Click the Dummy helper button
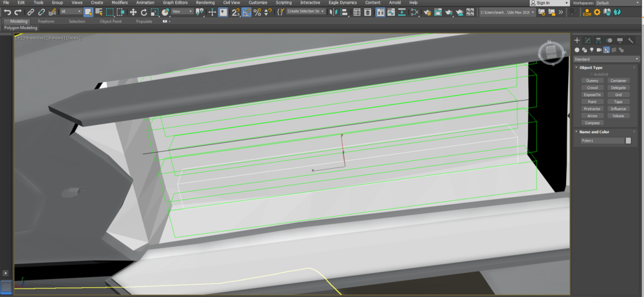This screenshot has height=297, width=644. (592, 81)
